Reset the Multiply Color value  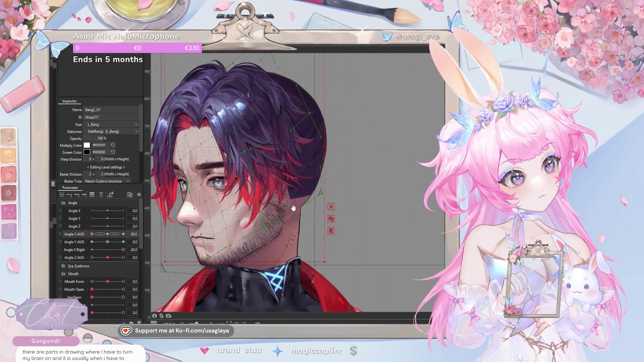(113, 145)
